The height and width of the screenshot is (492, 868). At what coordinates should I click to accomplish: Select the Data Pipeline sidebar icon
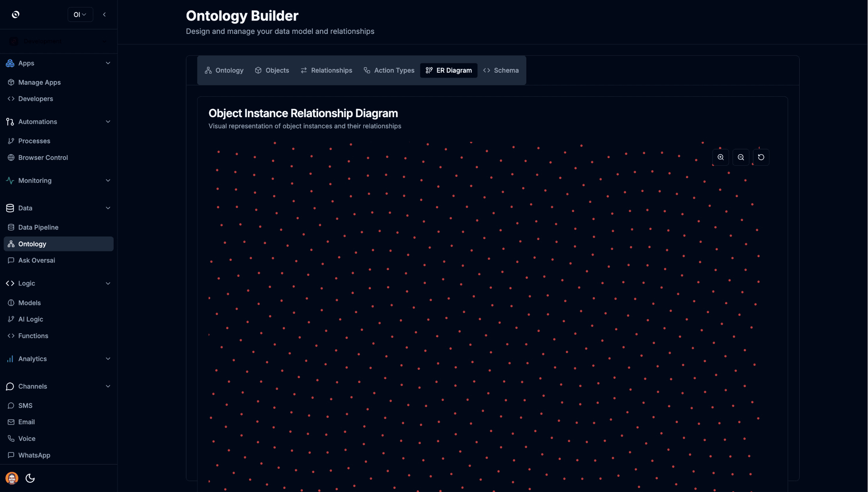pos(10,227)
